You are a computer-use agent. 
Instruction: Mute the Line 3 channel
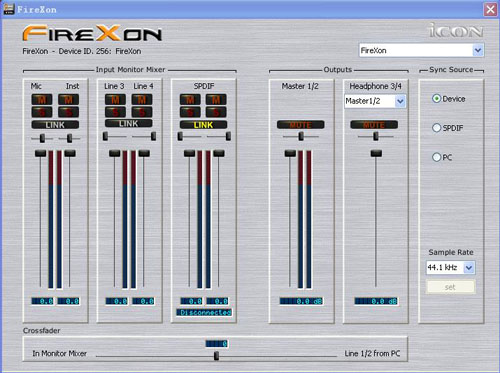point(115,99)
